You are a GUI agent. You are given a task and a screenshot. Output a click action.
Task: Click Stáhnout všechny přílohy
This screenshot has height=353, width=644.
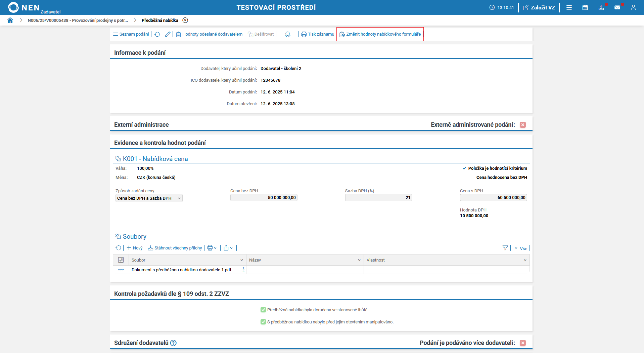click(x=175, y=248)
